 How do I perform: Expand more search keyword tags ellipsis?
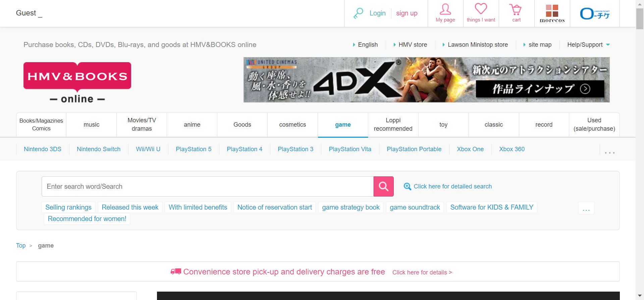coord(586,208)
